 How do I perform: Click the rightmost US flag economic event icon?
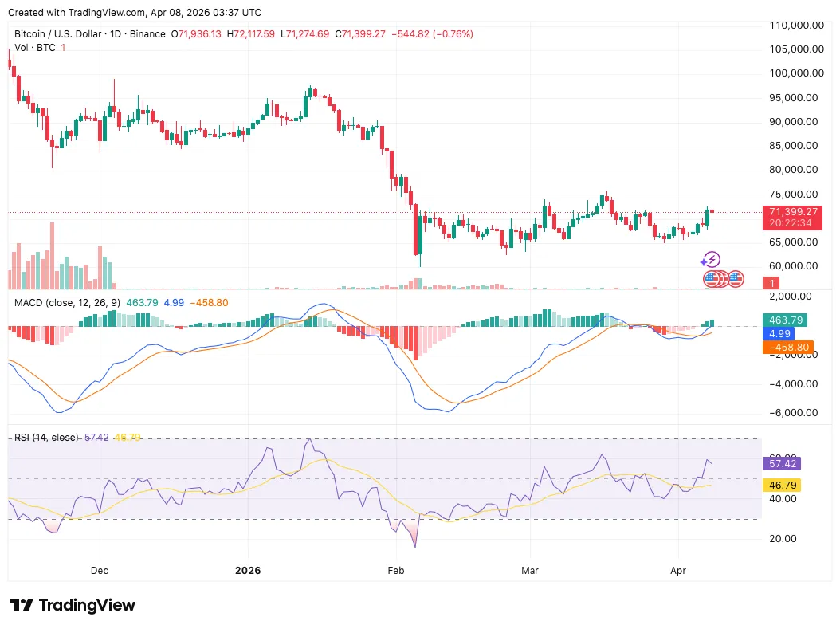pos(736,279)
